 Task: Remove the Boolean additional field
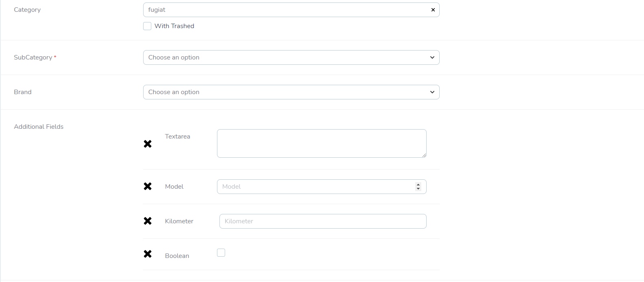pyautogui.click(x=148, y=254)
